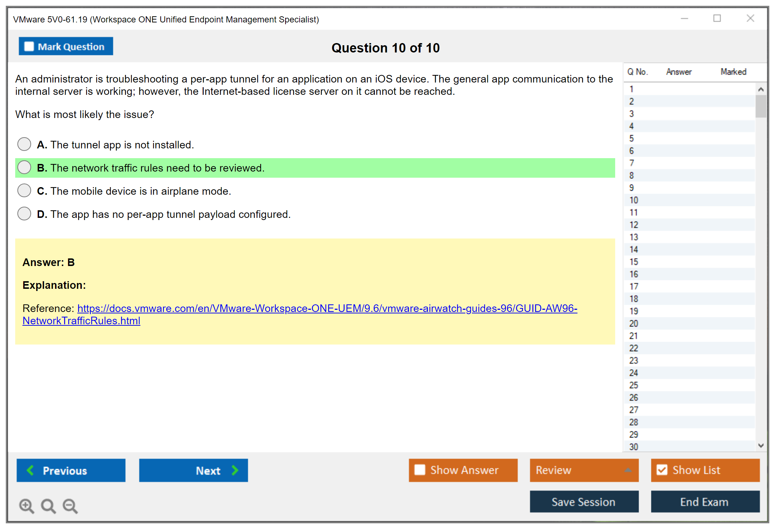This screenshot has width=778, height=532.
Task: Click the Save Session button
Action: pos(584,502)
